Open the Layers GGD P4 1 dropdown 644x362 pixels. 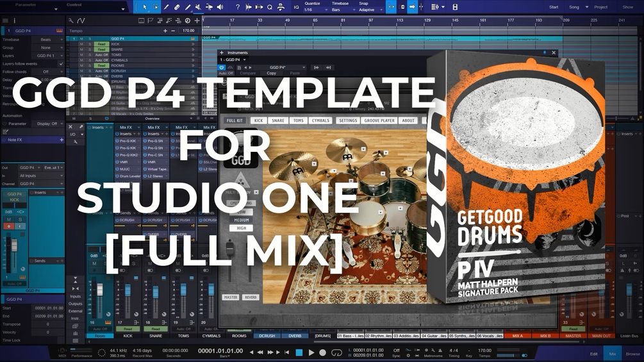(49, 55)
